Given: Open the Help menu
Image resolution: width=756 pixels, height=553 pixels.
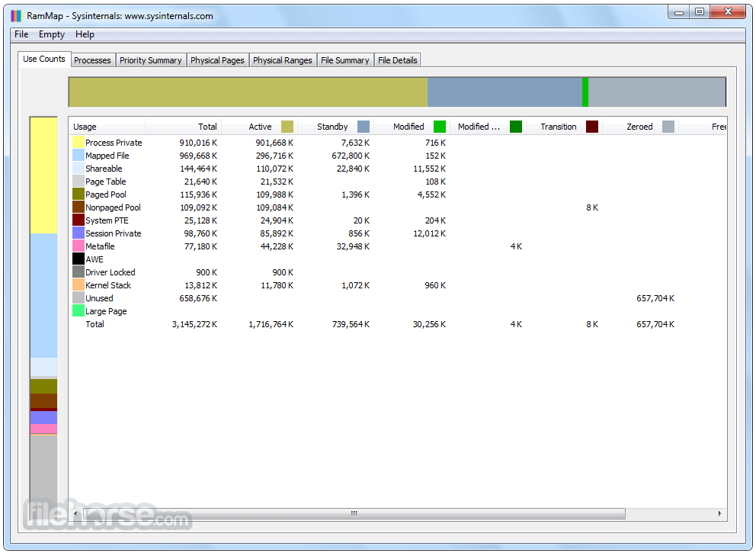Looking at the screenshot, I should [x=85, y=34].
